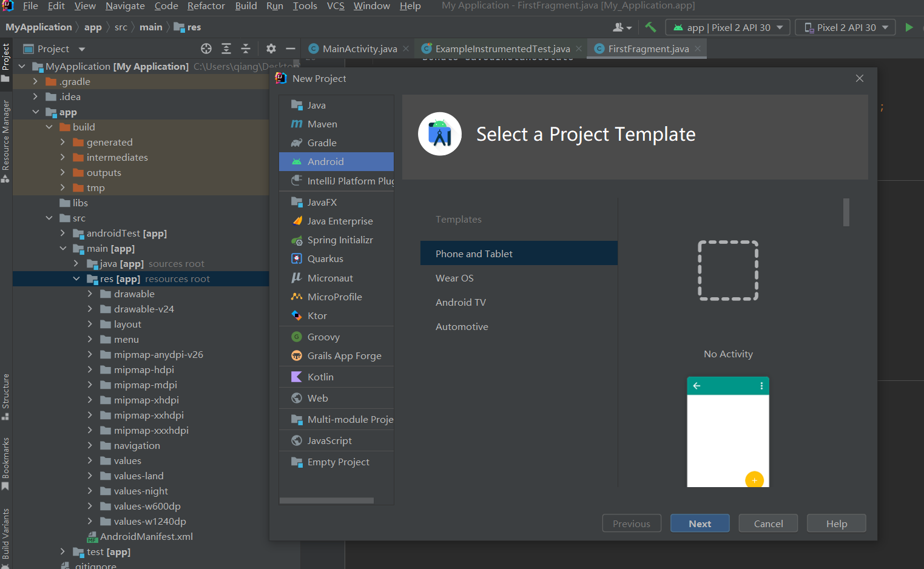The height and width of the screenshot is (569, 924).
Task: Open Project panel settings gear
Action: pos(271,49)
